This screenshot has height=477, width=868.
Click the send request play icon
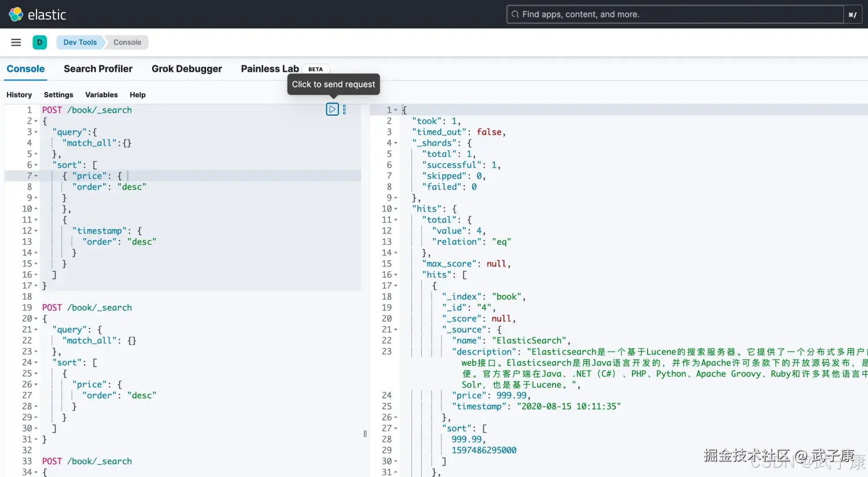tap(332, 109)
